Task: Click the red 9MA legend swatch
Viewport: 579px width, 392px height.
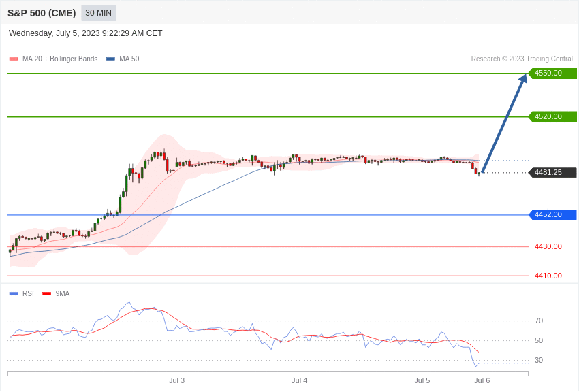Action: 47,294
